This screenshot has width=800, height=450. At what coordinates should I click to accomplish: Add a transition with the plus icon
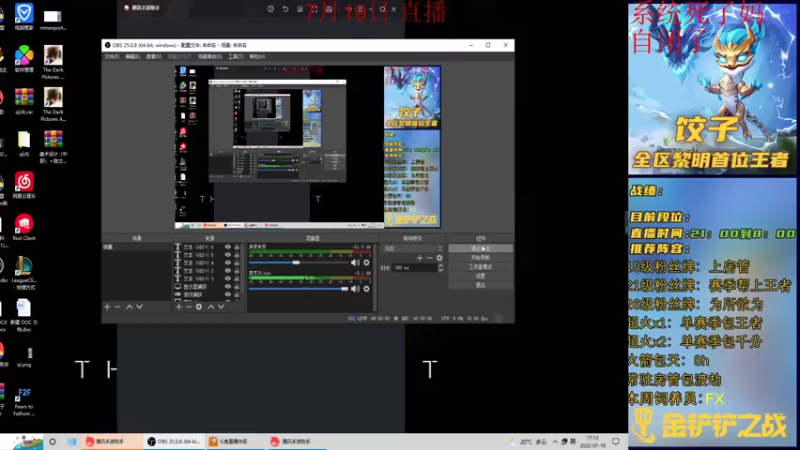pyautogui.click(x=419, y=258)
